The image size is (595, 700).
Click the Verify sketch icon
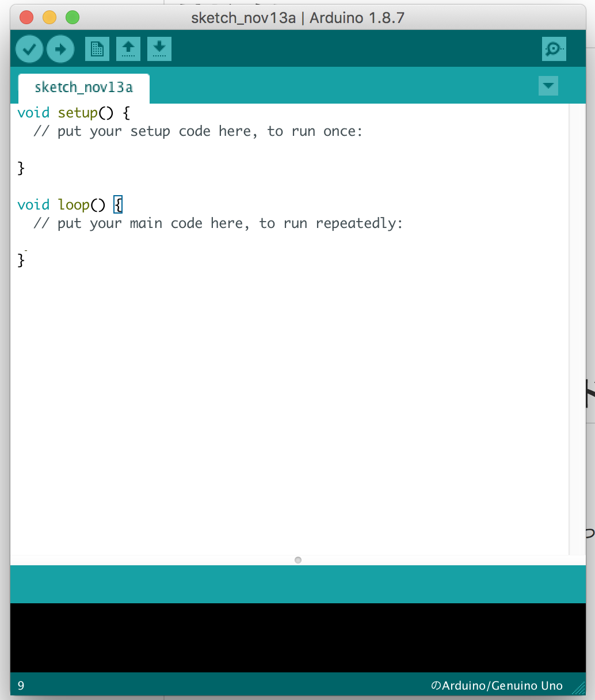[x=29, y=49]
